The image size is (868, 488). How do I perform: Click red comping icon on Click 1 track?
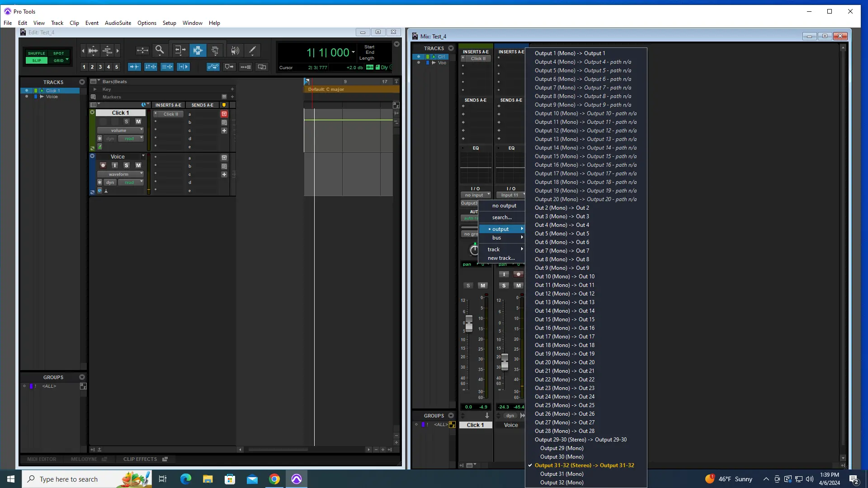224,114
